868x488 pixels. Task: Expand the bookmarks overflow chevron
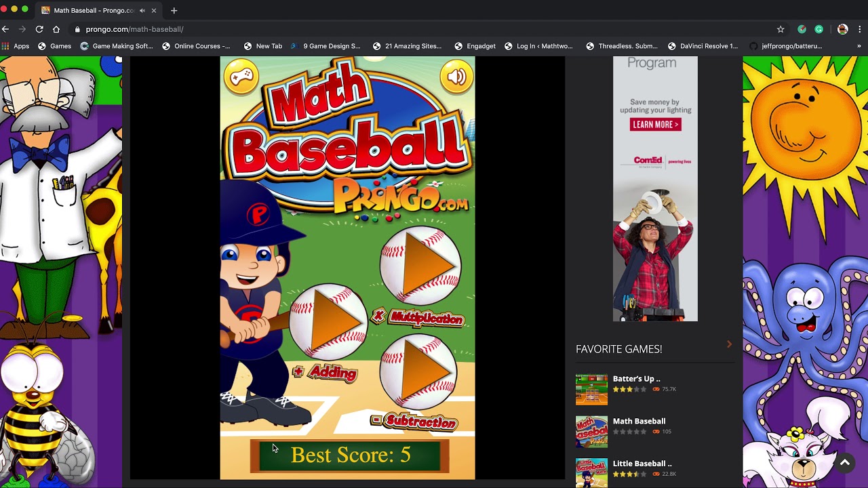[x=859, y=46]
